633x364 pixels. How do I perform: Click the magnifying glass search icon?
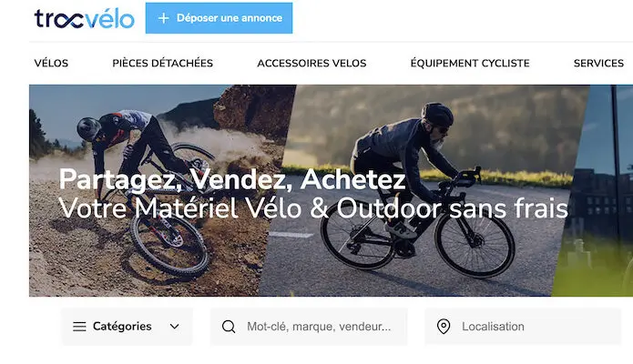229,327
